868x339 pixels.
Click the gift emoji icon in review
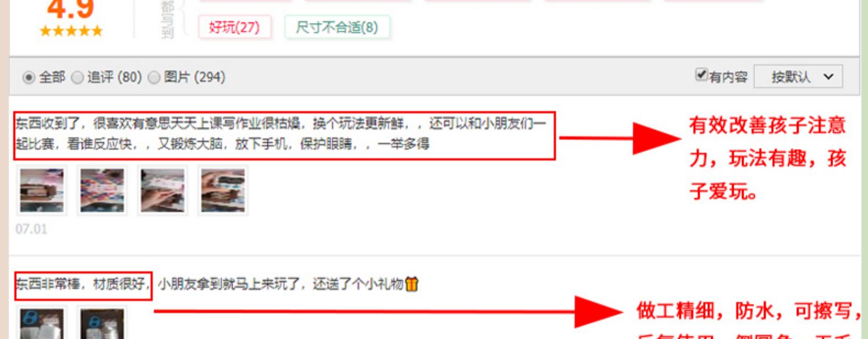point(411,284)
